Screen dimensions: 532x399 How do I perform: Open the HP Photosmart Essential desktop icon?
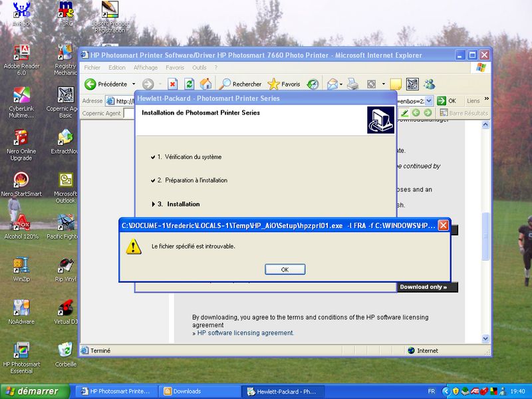[x=21, y=358]
